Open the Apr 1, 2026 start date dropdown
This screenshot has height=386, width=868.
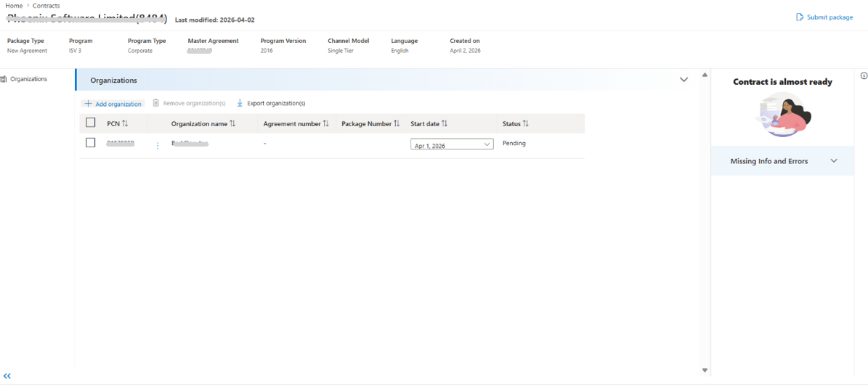pos(452,145)
